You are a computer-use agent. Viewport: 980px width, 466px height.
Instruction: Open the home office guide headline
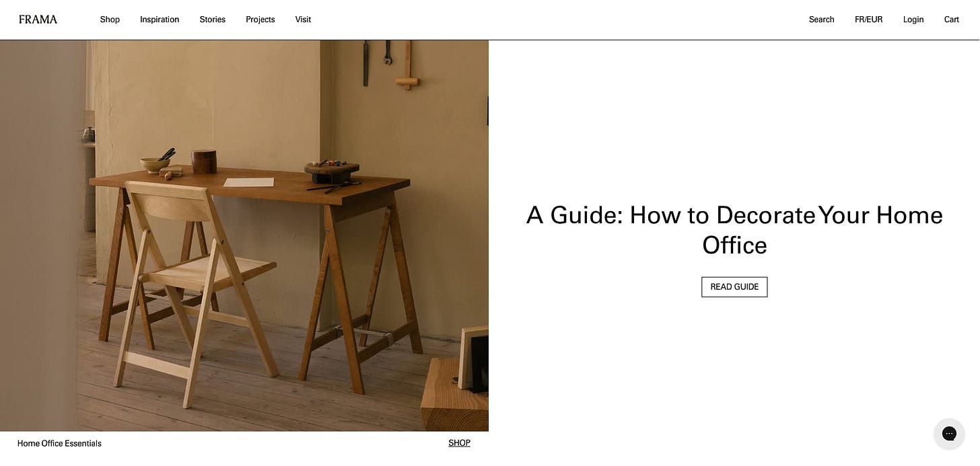pos(734,230)
